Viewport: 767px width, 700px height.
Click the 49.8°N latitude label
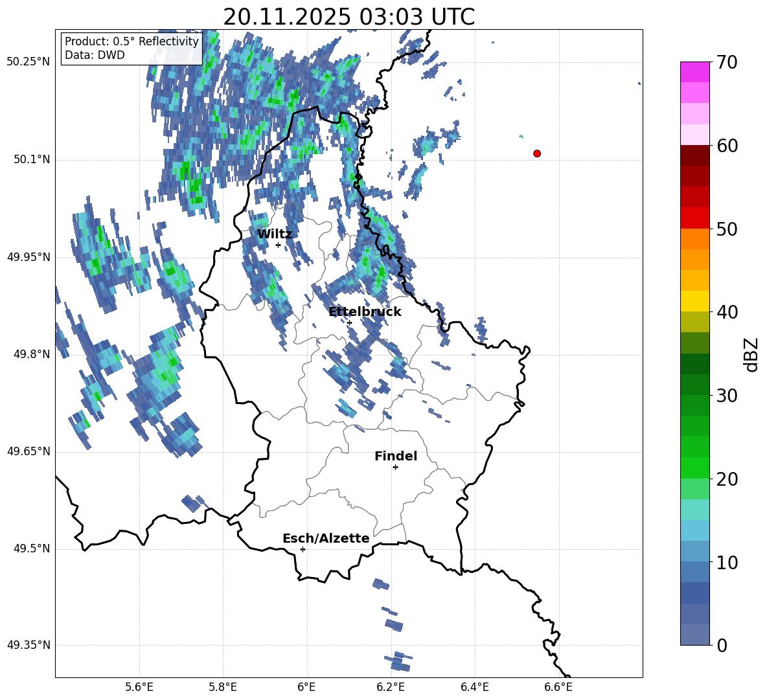tap(32, 354)
